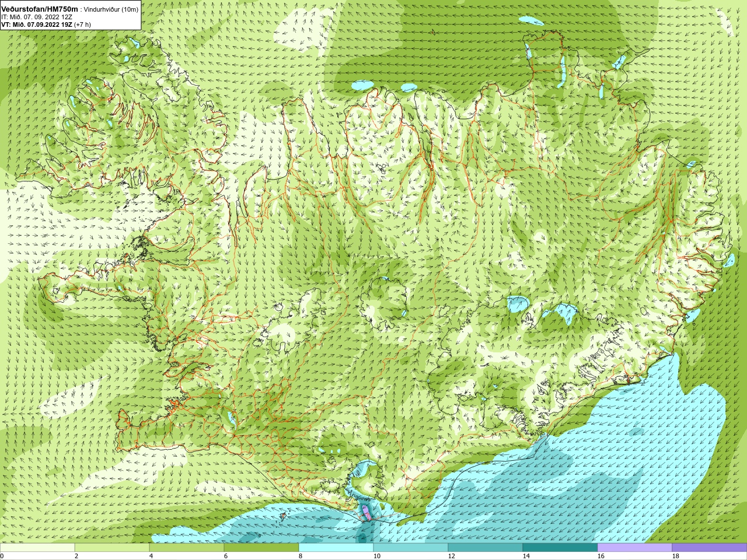Screen dimensions: 747x560
Task: Click the 'IT: Mið. 07. 09. 2022 12Z' line
Action: tap(37, 17)
